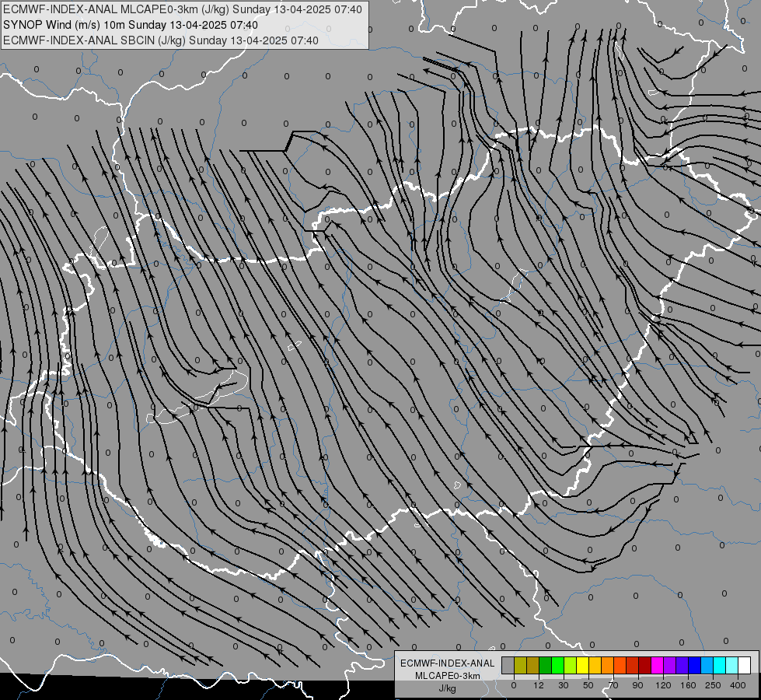
Task: Click the legend value 30
Action: 564,685
